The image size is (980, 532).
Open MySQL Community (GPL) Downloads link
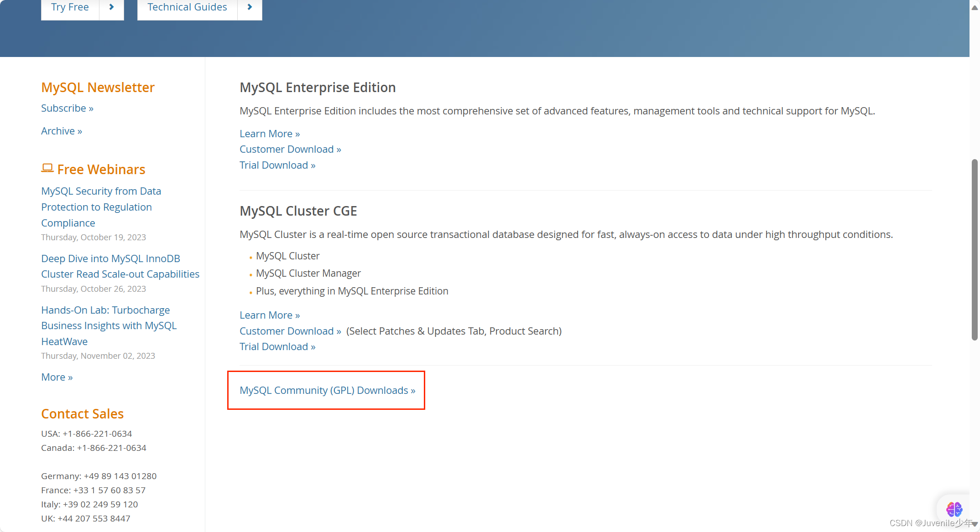(327, 390)
